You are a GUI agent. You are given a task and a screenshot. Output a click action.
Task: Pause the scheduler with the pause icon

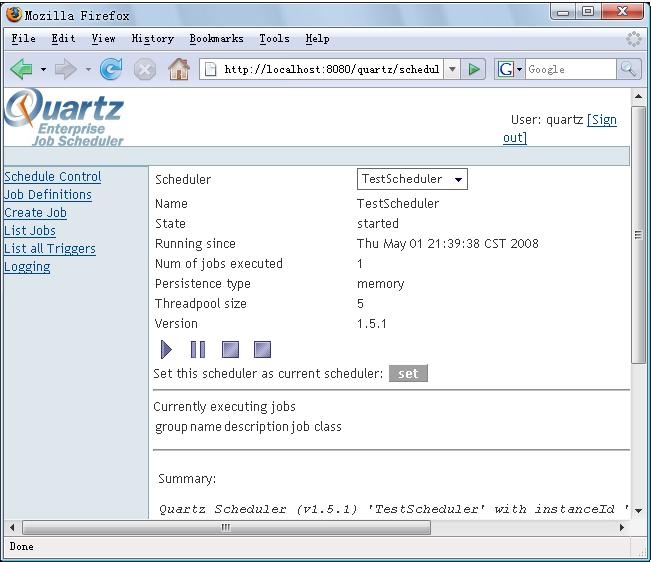pos(198,349)
